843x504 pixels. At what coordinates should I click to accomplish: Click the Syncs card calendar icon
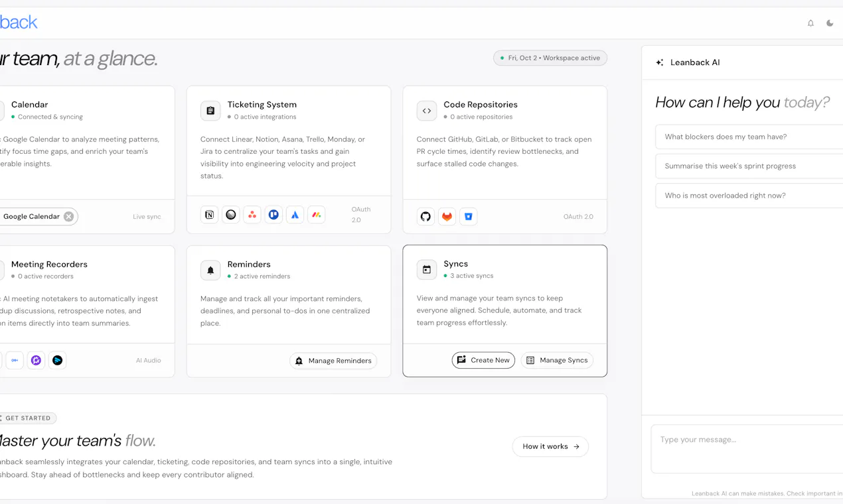[x=427, y=270]
